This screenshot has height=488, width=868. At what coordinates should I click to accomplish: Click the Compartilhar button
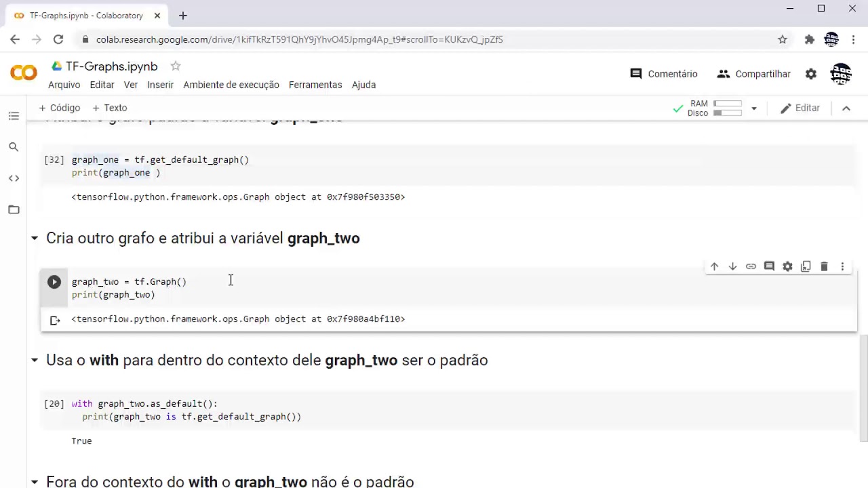[754, 74]
